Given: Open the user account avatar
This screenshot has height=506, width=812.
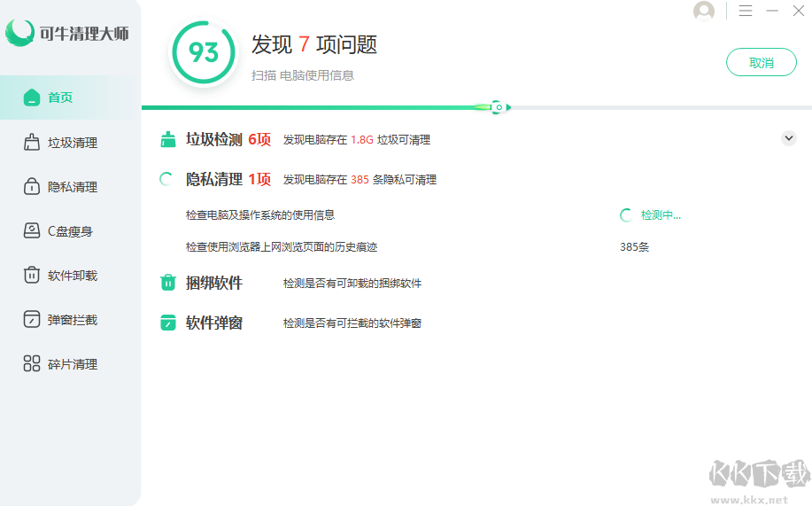Looking at the screenshot, I should click(704, 11).
